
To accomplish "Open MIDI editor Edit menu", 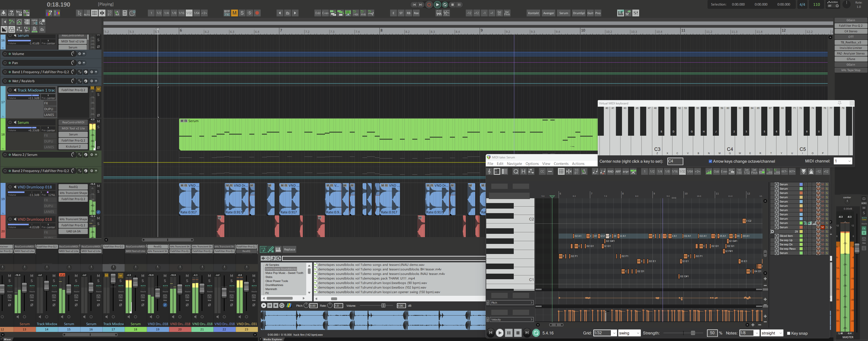I will [500, 164].
